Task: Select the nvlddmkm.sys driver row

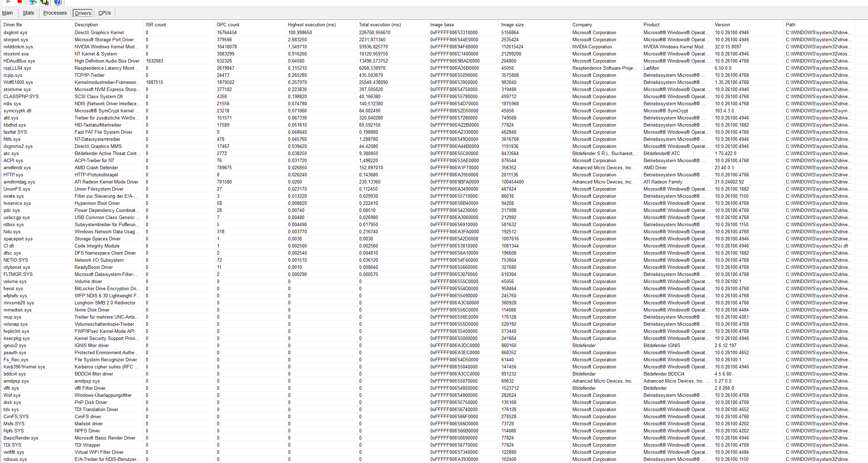Action: point(18,47)
